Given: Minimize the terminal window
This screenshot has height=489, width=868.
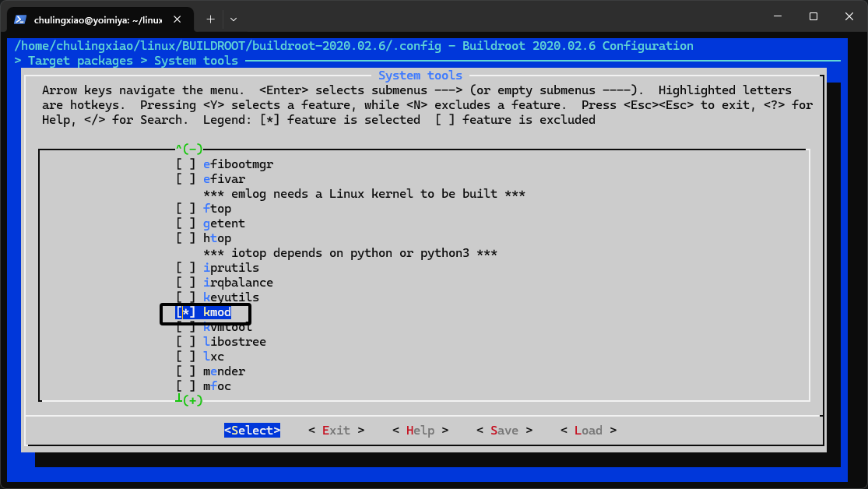Looking at the screenshot, I should tap(778, 16).
